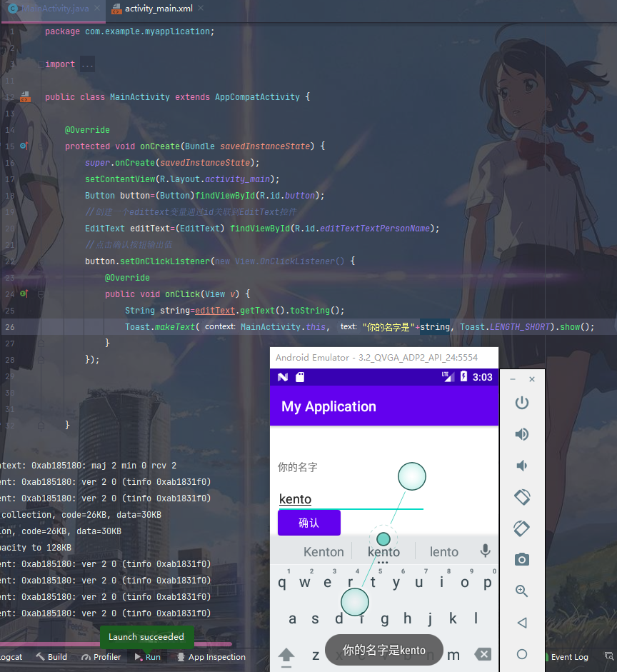The image size is (617, 672).
Task: Open the Profiler tool window
Action: click(x=101, y=657)
